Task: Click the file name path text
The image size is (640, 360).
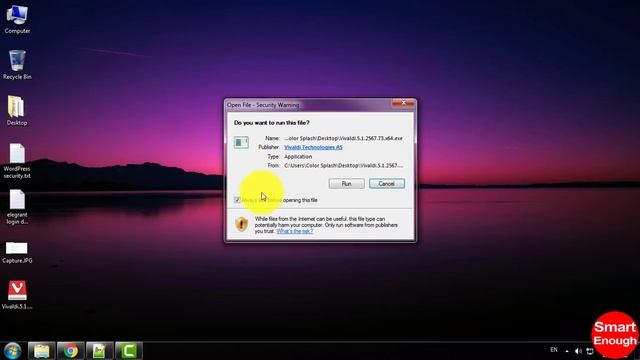Action: click(343, 138)
